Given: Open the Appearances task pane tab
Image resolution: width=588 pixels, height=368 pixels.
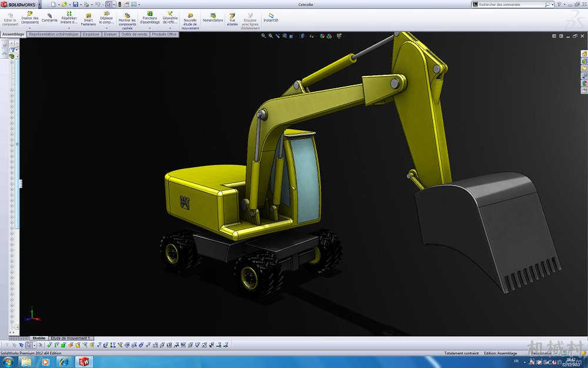Looking at the screenshot, I should pos(584,83).
